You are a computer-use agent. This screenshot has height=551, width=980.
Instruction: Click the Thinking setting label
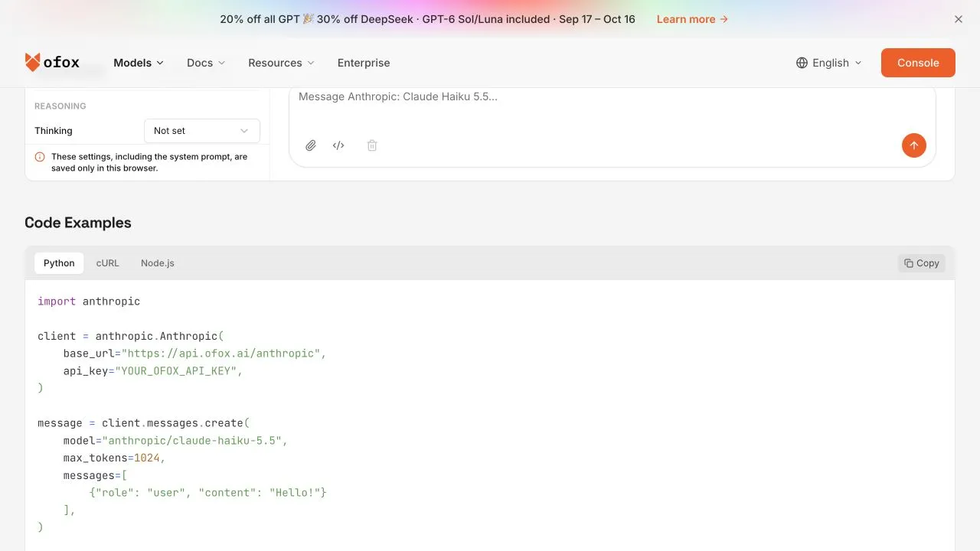click(54, 131)
